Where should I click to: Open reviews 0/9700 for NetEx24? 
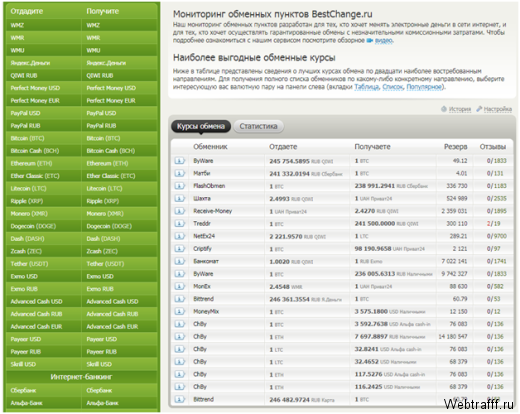[x=496, y=236]
